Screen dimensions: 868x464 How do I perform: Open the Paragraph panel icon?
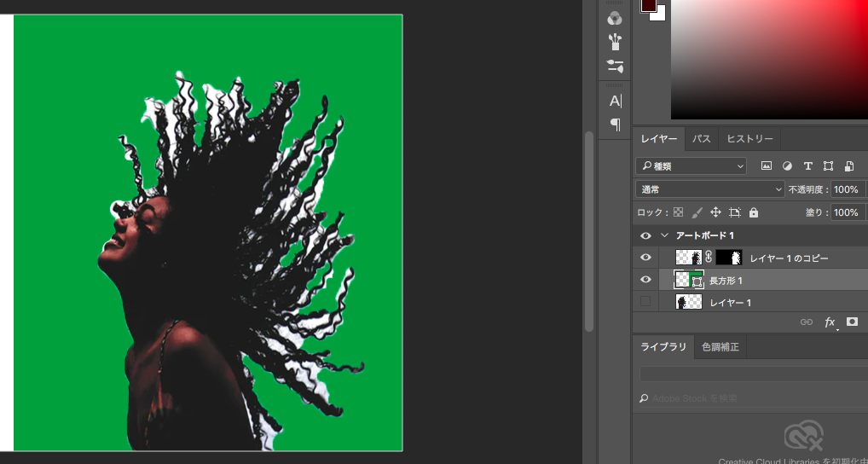(614, 125)
